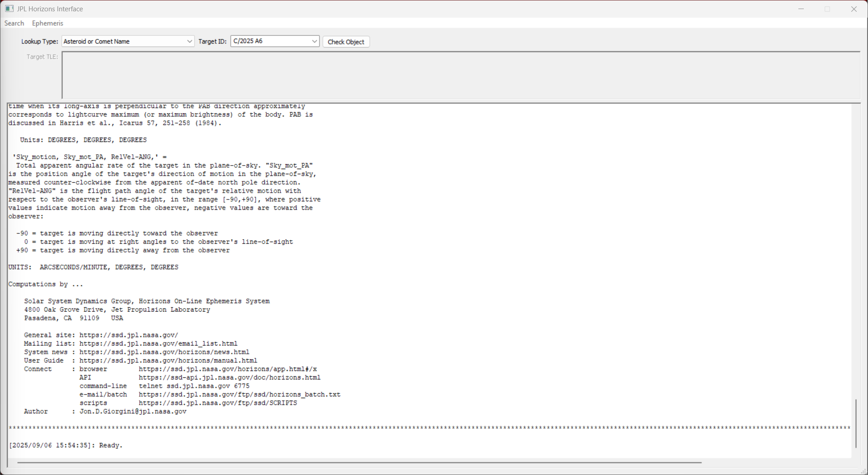This screenshot has height=475, width=868.
Task: Click 'Solar System Dynamics Group' line
Action: point(147,301)
